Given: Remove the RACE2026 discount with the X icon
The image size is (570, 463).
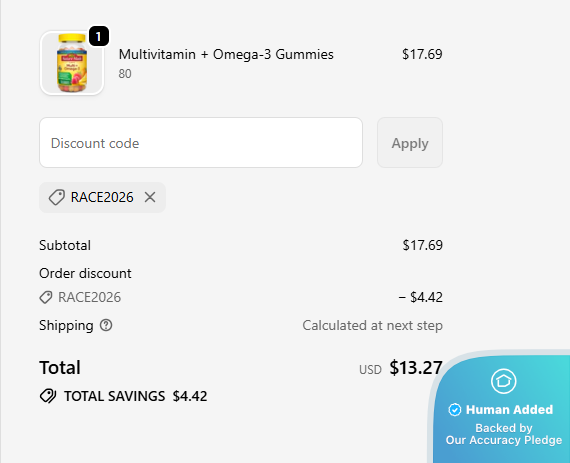Looking at the screenshot, I should [x=150, y=197].
